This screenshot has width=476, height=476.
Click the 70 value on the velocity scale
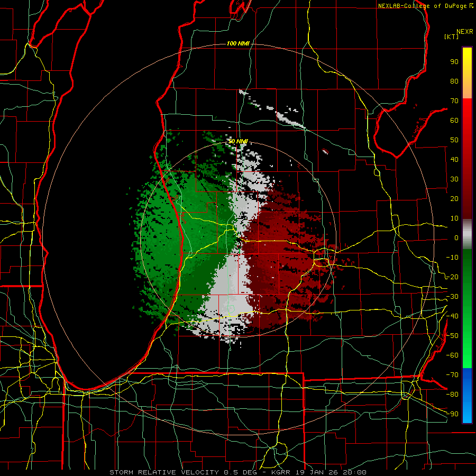tap(454, 101)
